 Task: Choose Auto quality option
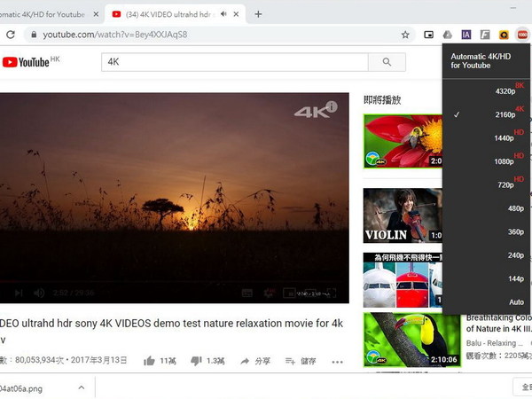486,302
